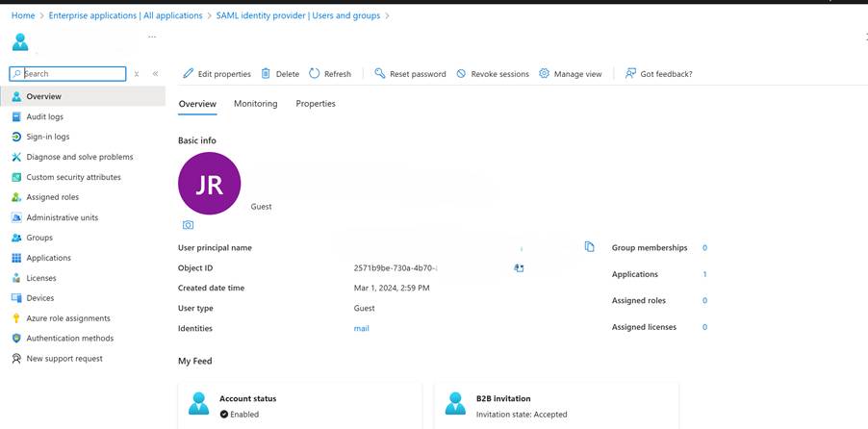Open SAML identity provider | Users and groups breadcrumb

tap(298, 15)
